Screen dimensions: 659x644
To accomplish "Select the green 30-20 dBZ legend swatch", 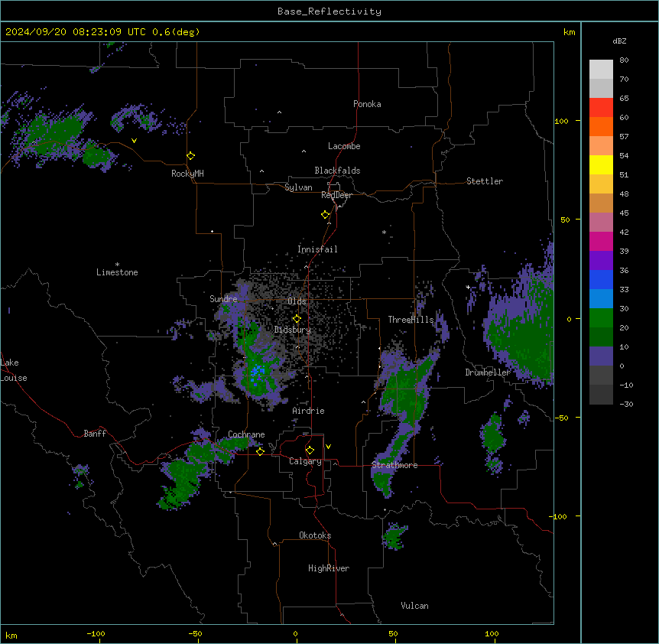I will (601, 318).
